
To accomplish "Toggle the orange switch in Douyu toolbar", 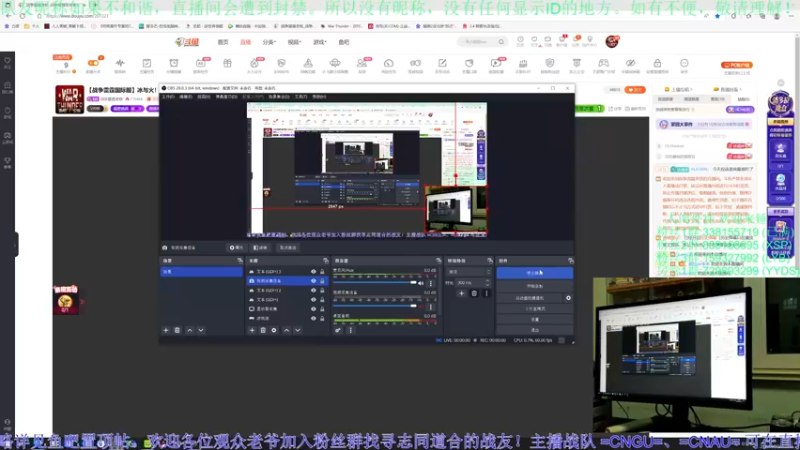I will [x=93, y=63].
